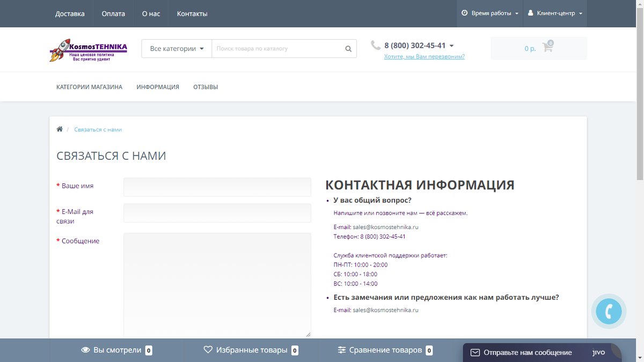644x362 pixels.
Task: Click the favorites heart icon
Action: [x=208, y=350]
